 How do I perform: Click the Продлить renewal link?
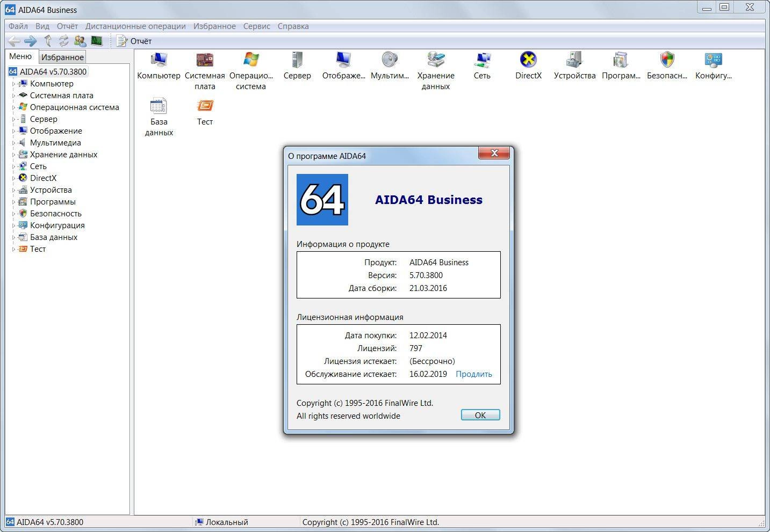click(x=474, y=374)
